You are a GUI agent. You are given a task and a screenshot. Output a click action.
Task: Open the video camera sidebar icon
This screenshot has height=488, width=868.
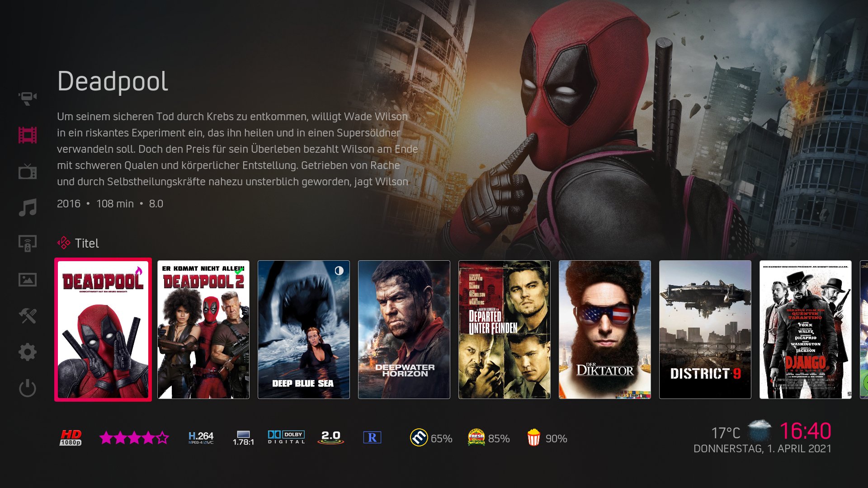pyautogui.click(x=28, y=98)
